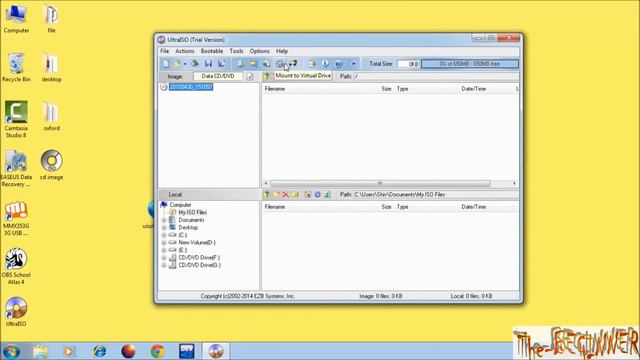Expand the selected image root node
This screenshot has height=360, width=640.
click(164, 87)
